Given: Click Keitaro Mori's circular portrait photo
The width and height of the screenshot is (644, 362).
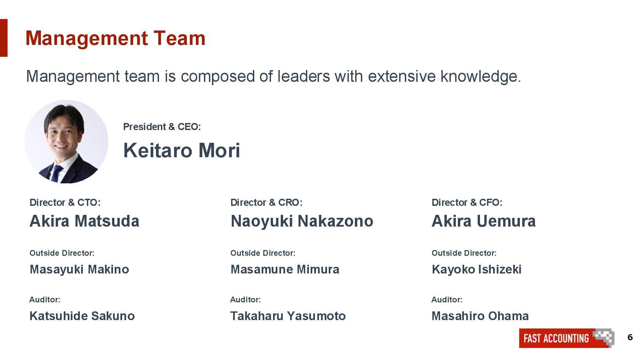Looking at the screenshot, I should click(66, 141).
